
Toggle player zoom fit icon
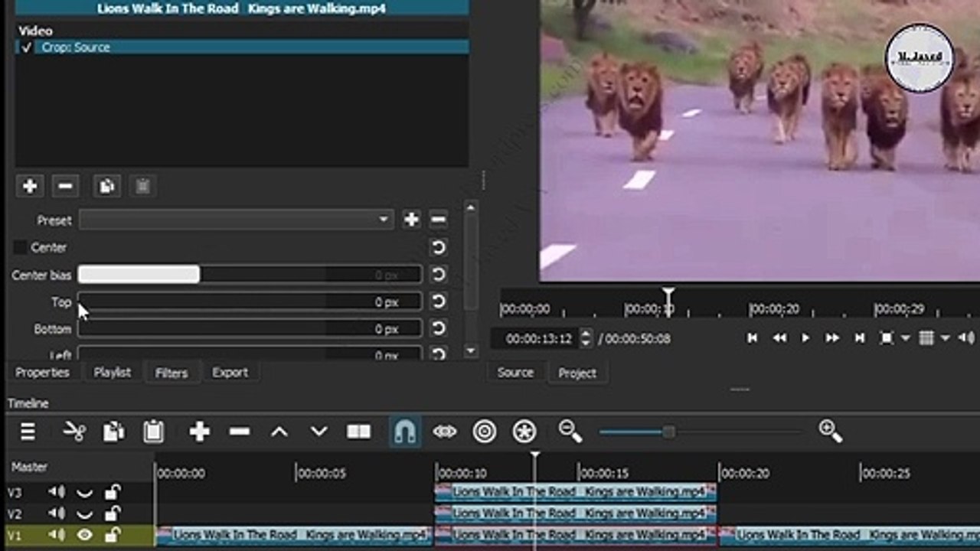point(887,337)
